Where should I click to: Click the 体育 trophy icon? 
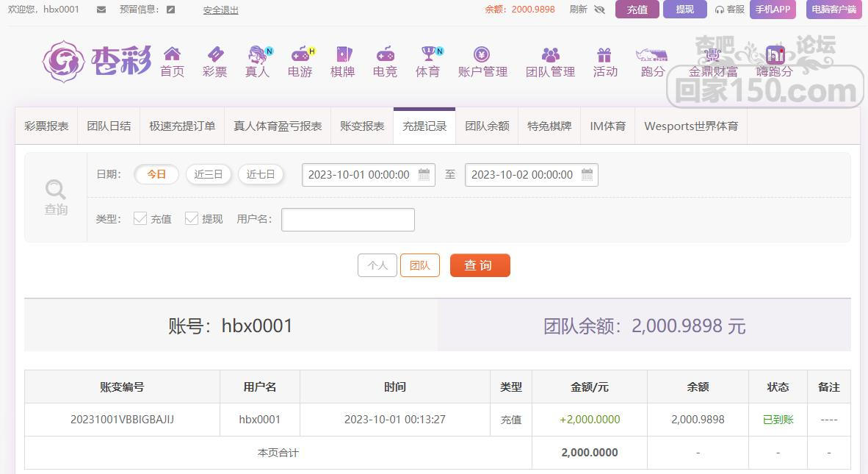(x=428, y=54)
